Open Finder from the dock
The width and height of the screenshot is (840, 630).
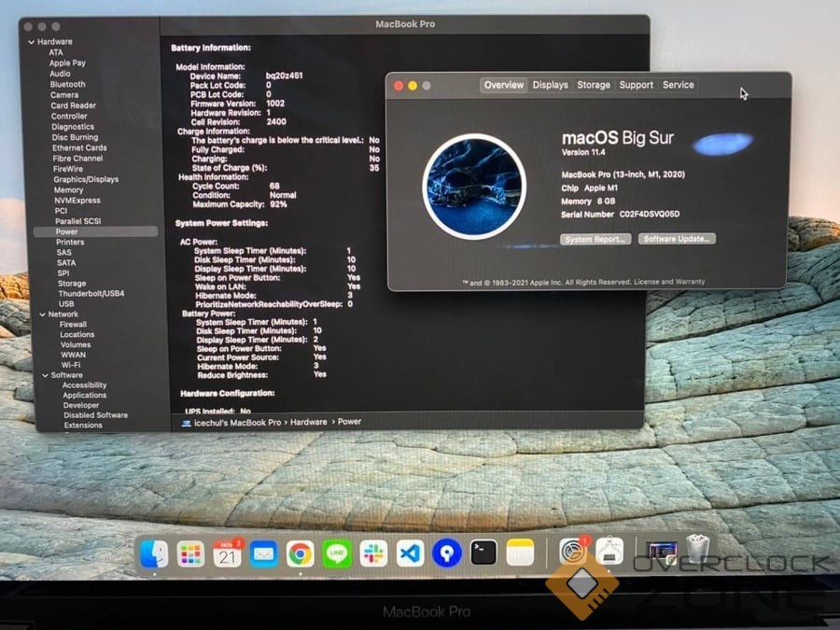(154, 553)
